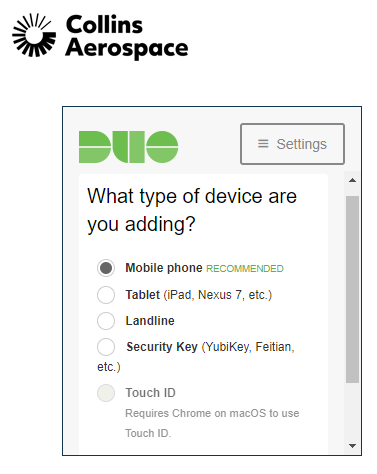
Task: Select the disabled Touch ID radio button
Action: point(106,393)
